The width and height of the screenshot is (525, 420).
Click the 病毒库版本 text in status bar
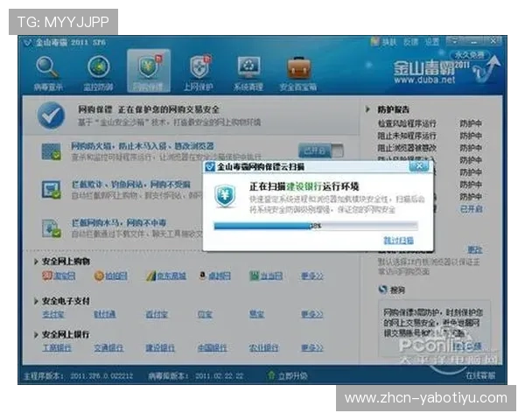click(x=196, y=375)
